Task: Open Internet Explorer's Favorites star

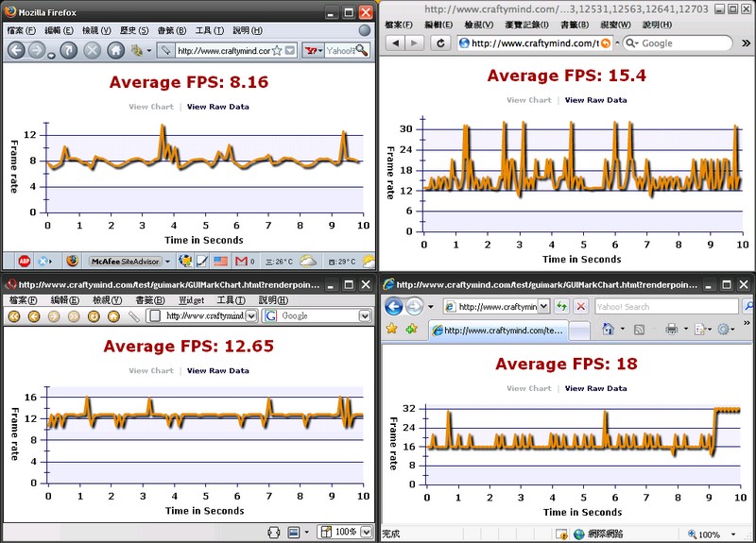Action: pyautogui.click(x=391, y=329)
